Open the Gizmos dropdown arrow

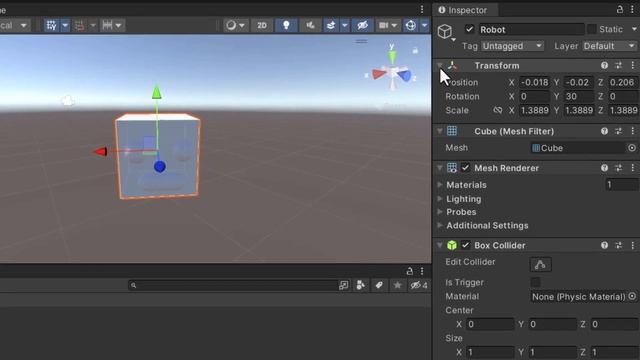coord(424,25)
